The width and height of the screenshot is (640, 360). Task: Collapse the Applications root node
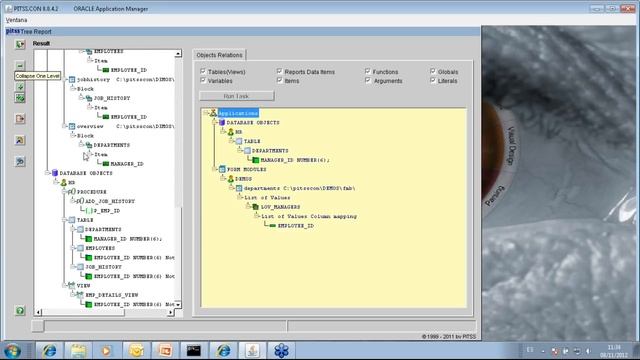206,113
